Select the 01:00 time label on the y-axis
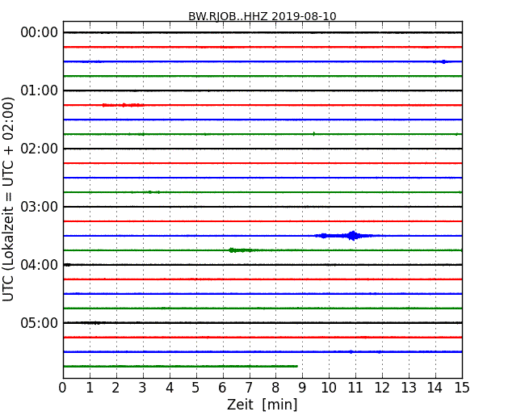 point(40,90)
